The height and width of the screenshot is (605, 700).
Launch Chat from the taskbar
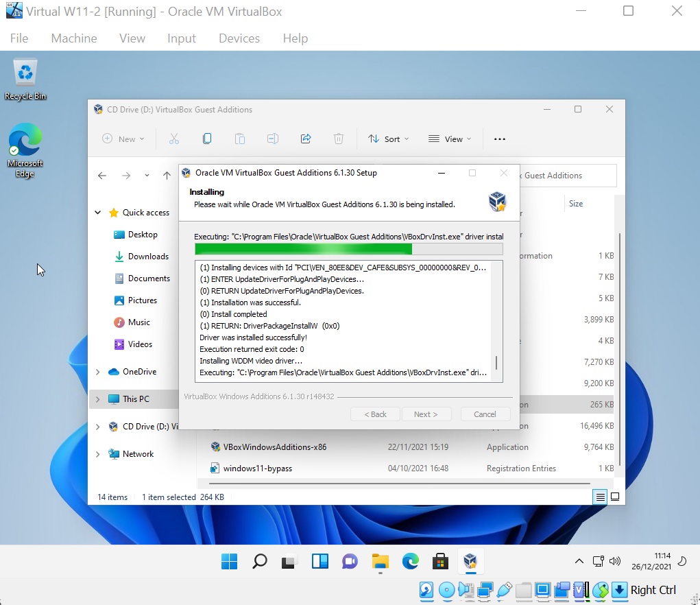350,561
